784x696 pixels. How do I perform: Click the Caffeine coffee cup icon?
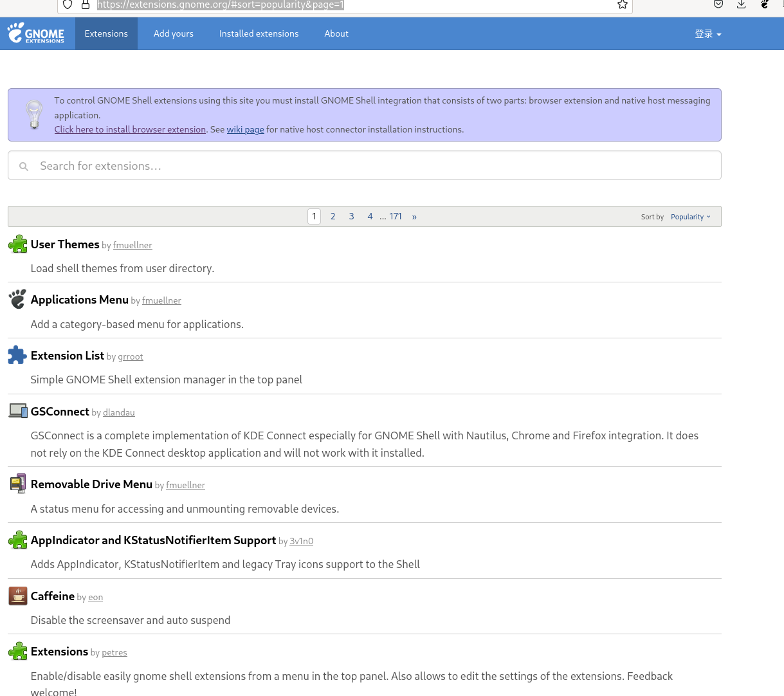pos(18,596)
